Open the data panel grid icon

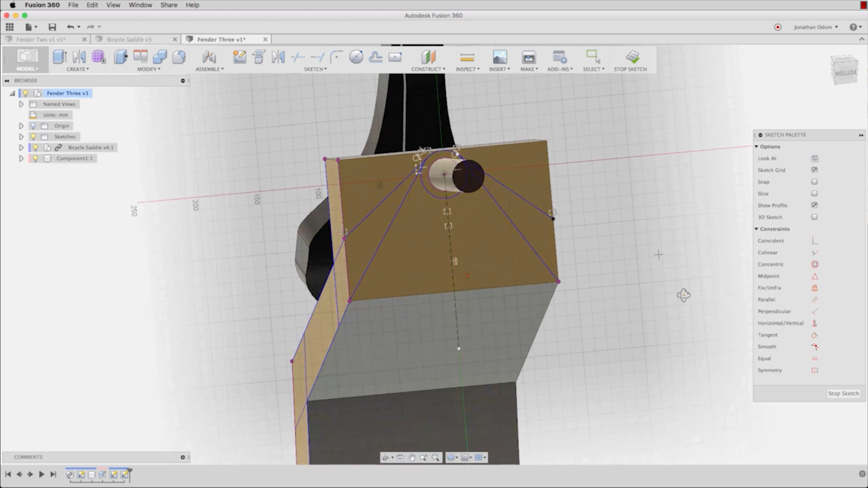pyautogui.click(x=9, y=27)
